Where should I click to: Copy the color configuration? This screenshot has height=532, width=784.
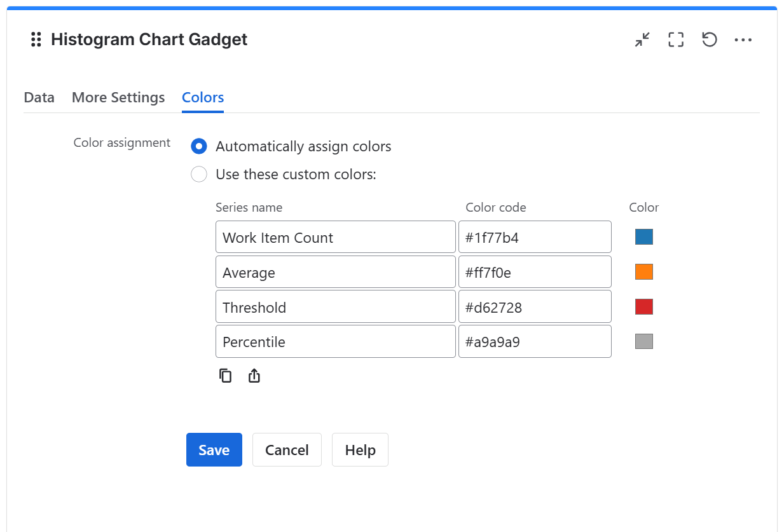tap(225, 375)
